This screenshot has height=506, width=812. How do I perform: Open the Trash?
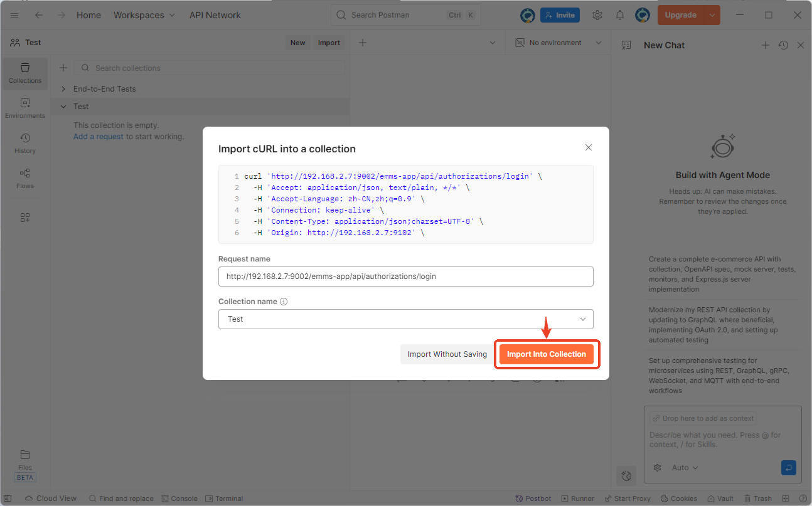coord(757,498)
